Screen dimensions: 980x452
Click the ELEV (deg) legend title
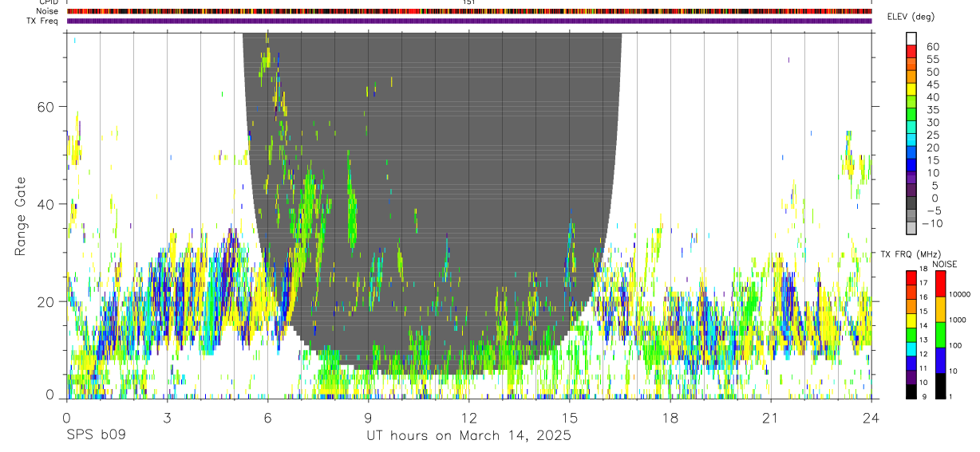[x=911, y=17]
